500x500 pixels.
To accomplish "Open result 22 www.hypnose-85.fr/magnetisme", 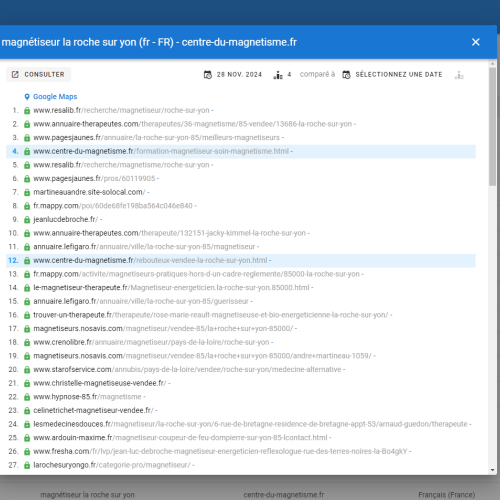I will tap(87, 397).
